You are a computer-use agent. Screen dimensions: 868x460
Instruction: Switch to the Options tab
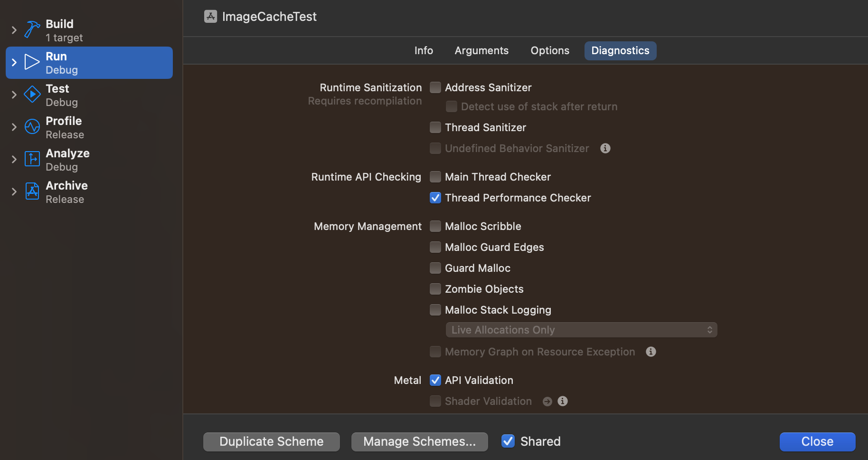pos(549,51)
